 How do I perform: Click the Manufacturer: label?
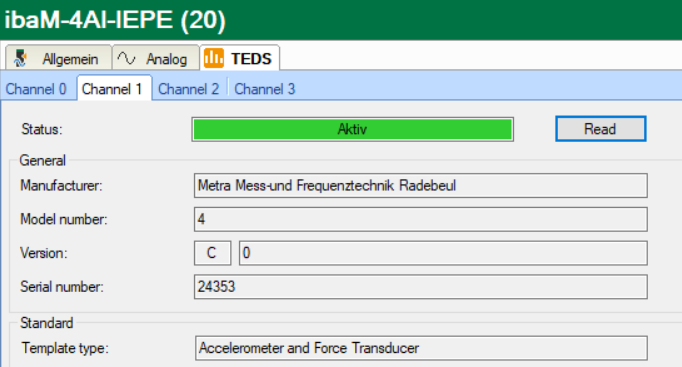coord(61,186)
